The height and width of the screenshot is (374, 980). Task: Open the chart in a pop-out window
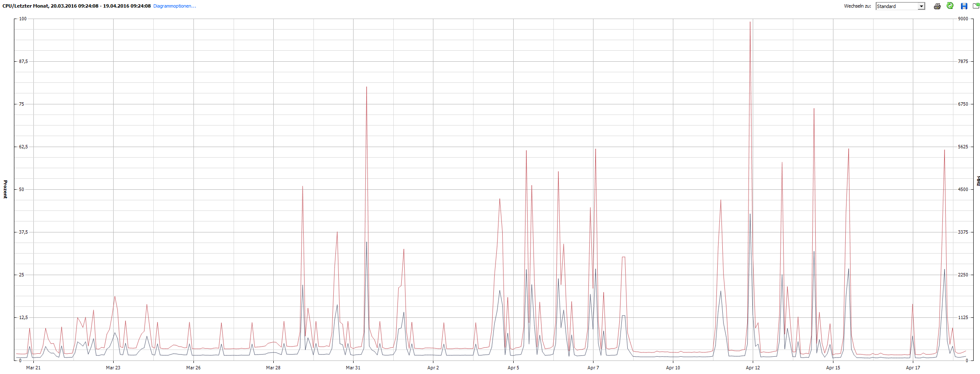point(976,5)
